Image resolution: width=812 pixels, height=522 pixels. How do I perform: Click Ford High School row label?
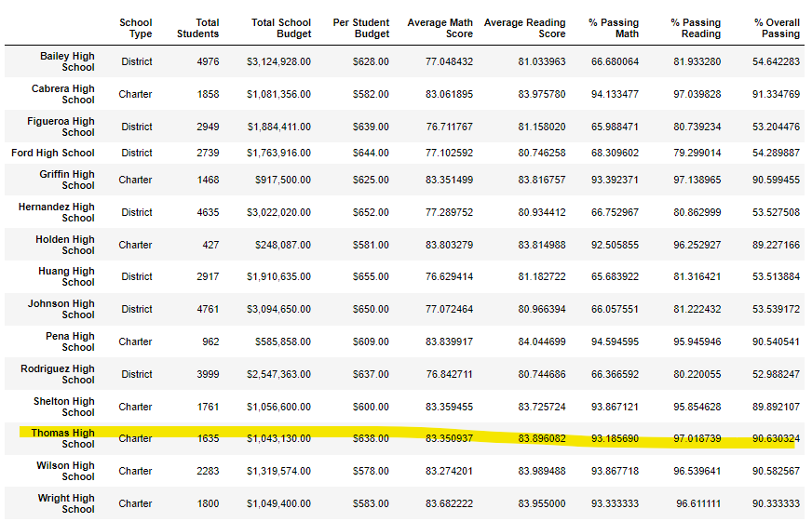53,154
